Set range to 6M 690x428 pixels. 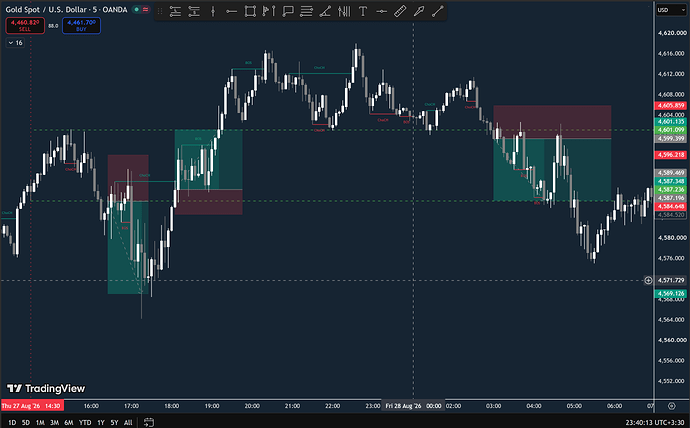pos(69,422)
